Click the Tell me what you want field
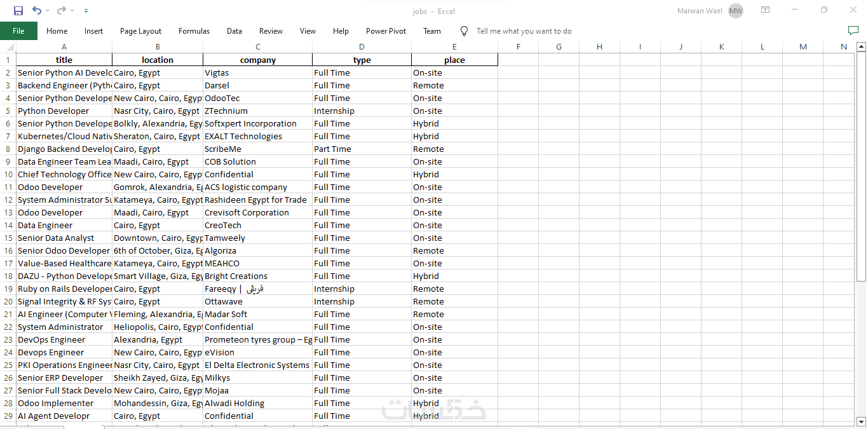 pos(524,31)
